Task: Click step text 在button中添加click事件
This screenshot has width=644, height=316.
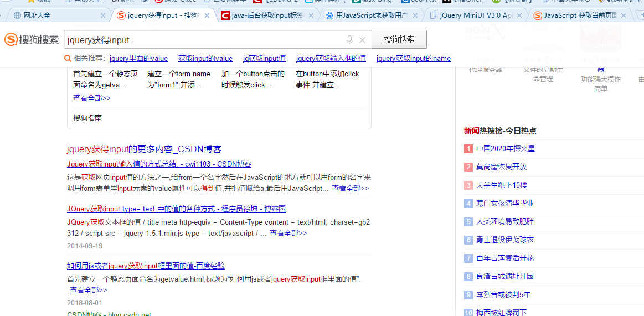Action: [327, 80]
